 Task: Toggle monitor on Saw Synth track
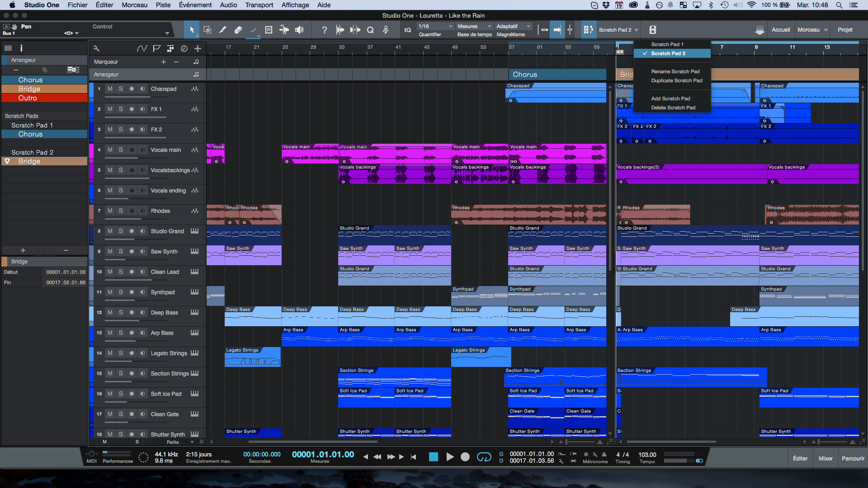142,252
